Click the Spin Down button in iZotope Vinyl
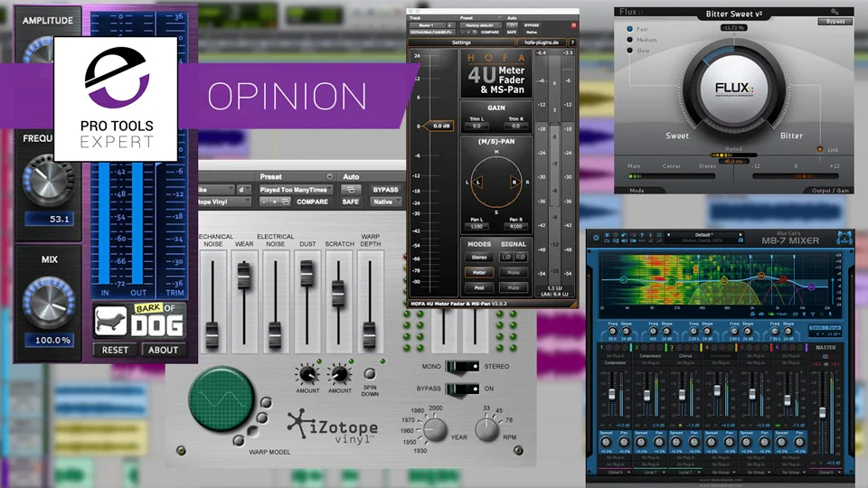Viewport: 868px width, 488px height. (x=370, y=374)
